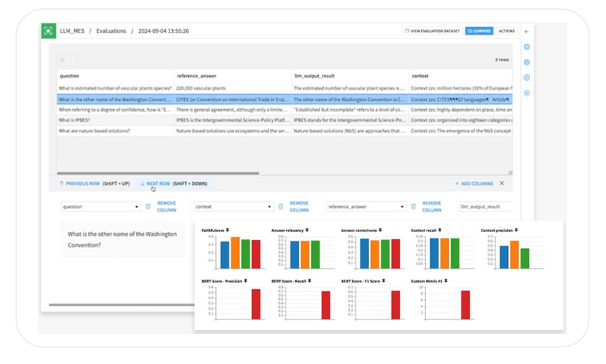This screenshot has width=606, height=364.
Task: Click the plus circle icon in right sidebar
Action: point(527,47)
